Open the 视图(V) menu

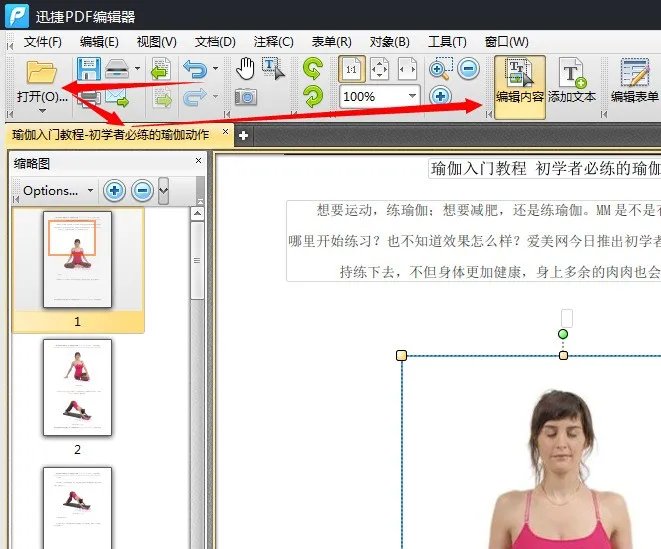[157, 42]
